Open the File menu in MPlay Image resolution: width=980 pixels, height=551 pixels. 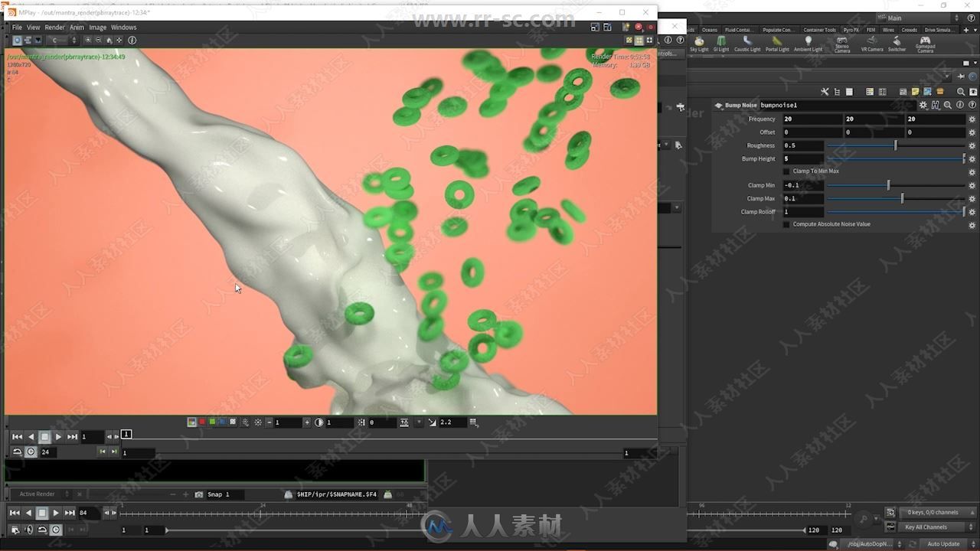pos(17,28)
